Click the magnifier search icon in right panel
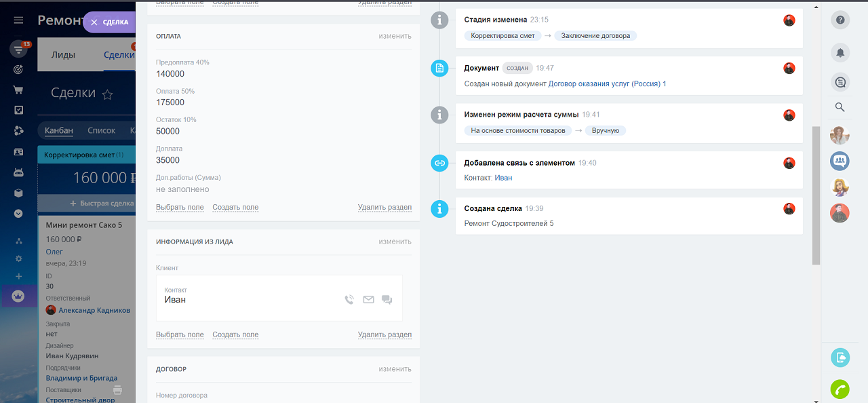The height and width of the screenshot is (403, 868). point(840,107)
